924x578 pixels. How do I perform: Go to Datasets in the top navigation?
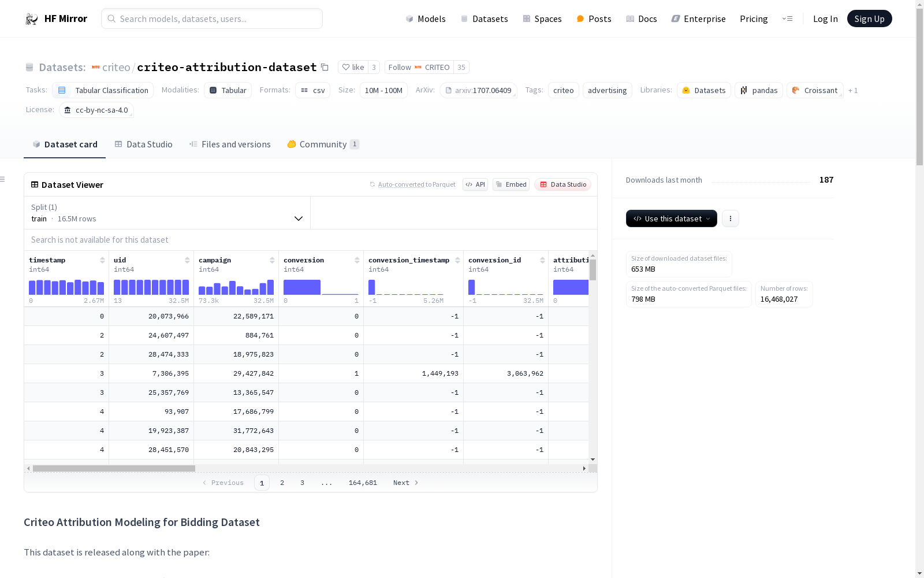click(484, 19)
